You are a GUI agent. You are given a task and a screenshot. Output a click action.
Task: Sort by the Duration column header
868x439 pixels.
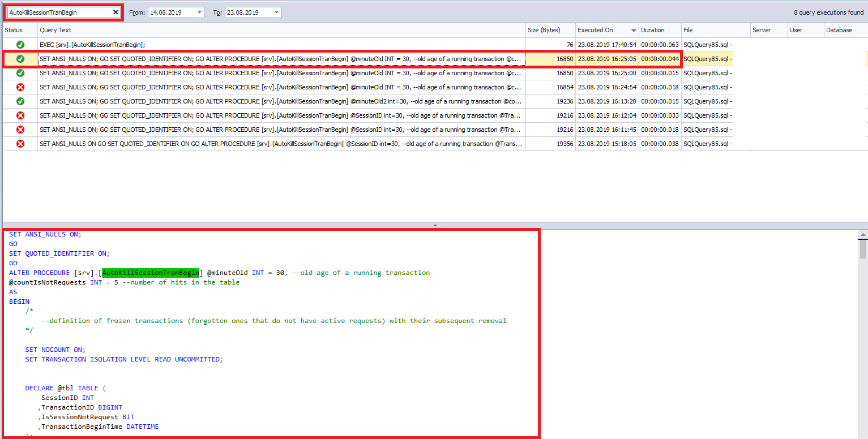[660, 30]
